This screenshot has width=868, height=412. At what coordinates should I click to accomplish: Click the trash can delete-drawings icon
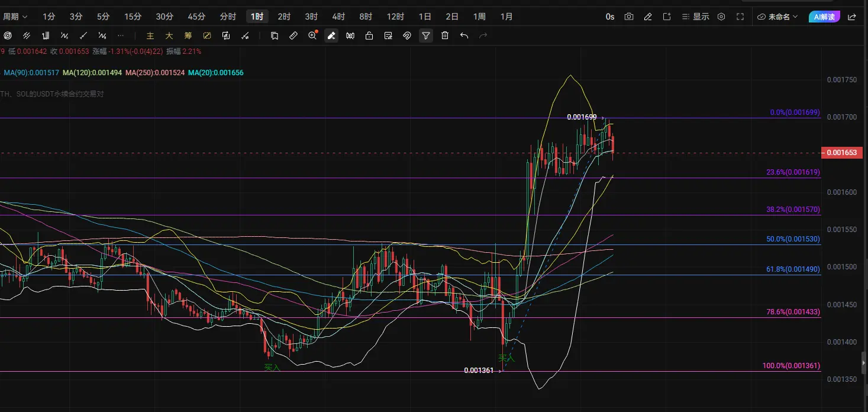[445, 36]
